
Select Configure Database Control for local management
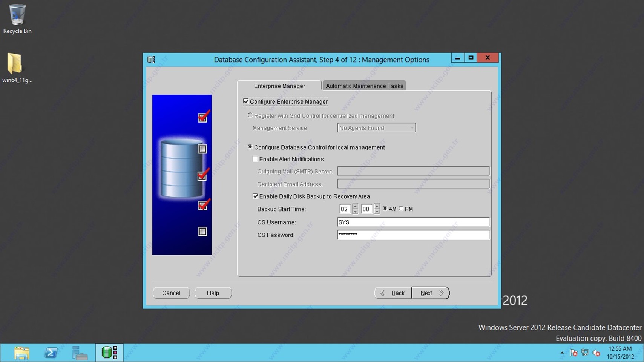(x=250, y=147)
